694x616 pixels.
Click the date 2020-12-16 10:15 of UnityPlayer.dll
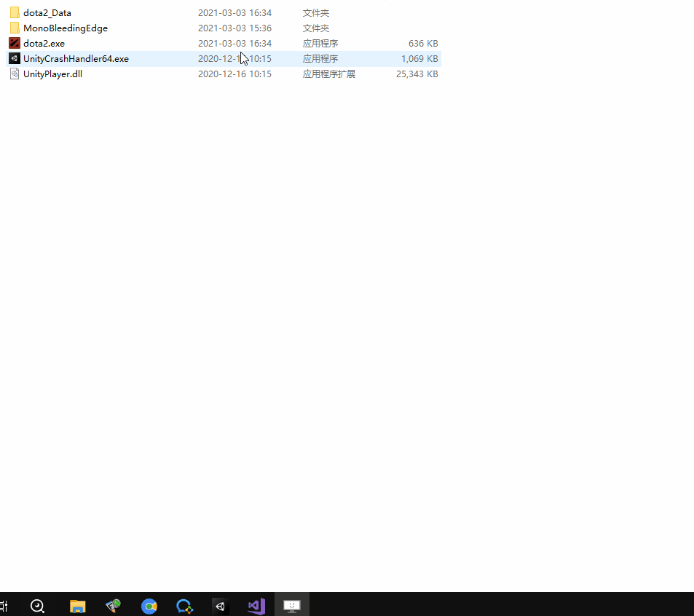point(234,74)
